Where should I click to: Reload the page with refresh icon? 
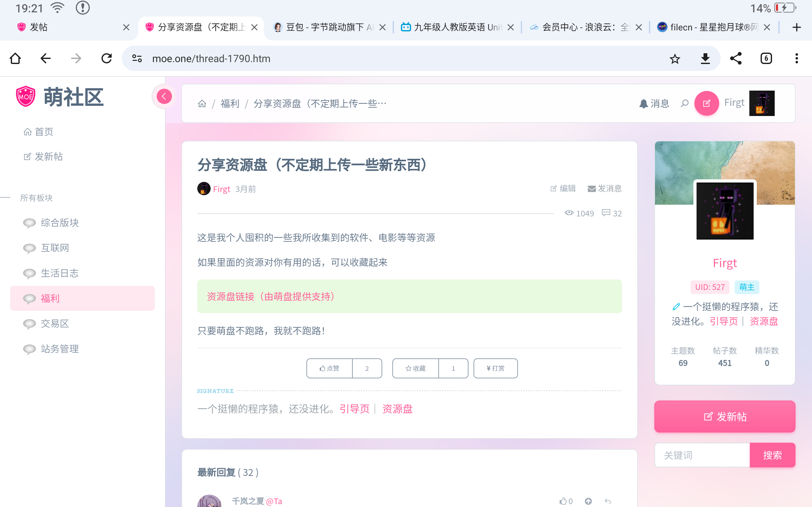pyautogui.click(x=106, y=59)
